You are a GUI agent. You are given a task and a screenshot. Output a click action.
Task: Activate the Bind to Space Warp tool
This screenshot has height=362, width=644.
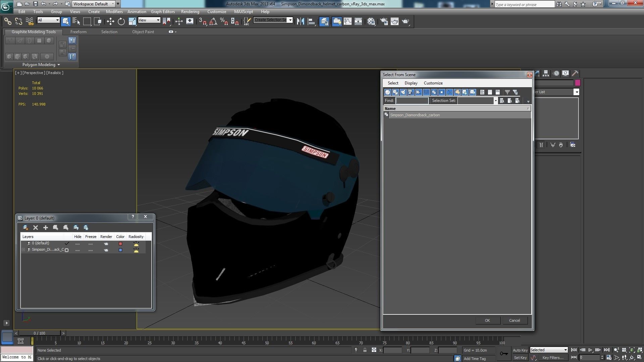pyautogui.click(x=30, y=21)
